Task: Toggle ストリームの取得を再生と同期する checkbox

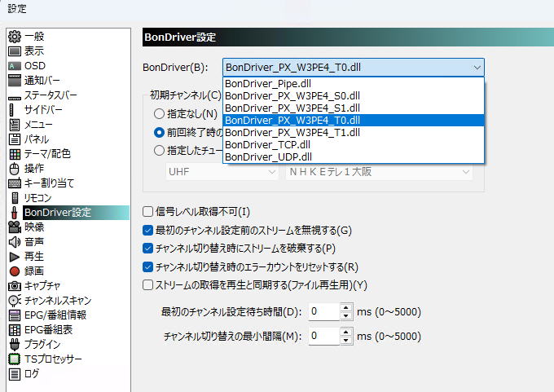Action: coord(148,284)
